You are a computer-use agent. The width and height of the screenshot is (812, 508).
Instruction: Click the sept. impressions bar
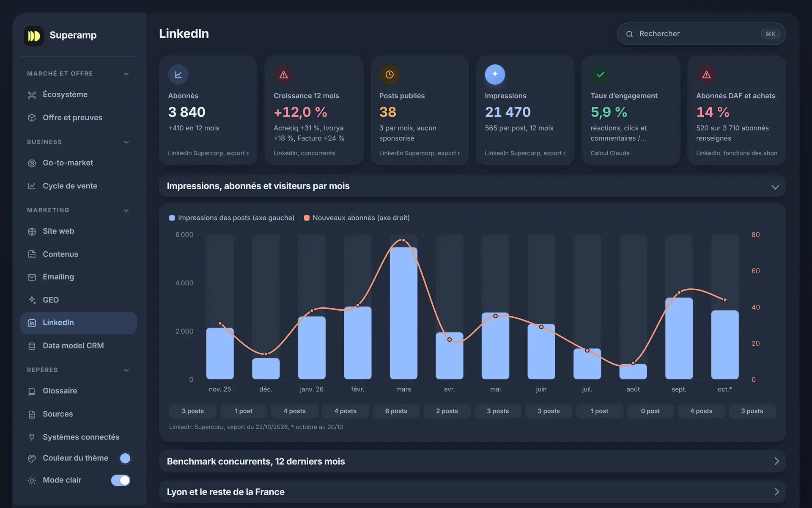679,338
